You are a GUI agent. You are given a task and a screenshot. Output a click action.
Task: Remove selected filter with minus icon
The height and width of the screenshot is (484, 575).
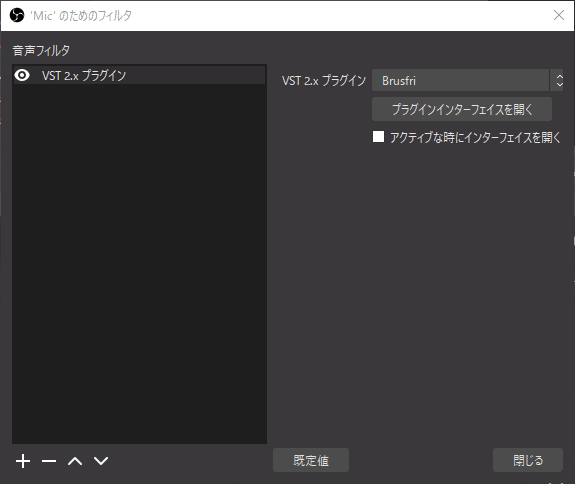tap(49, 461)
